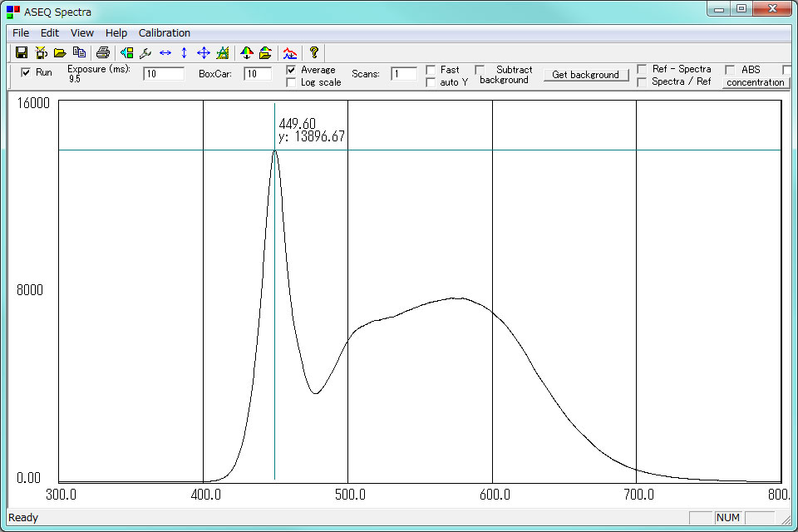
Task: Click into the Scans input field
Action: [x=404, y=74]
